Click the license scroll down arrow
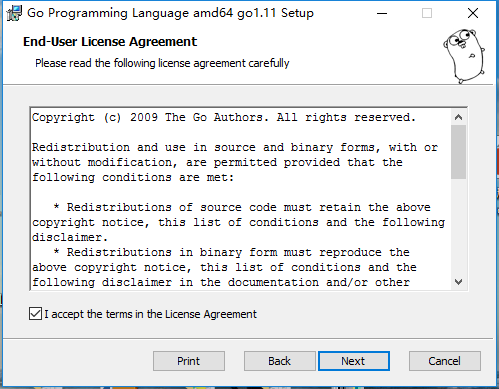This screenshot has width=499, height=389. [459, 282]
